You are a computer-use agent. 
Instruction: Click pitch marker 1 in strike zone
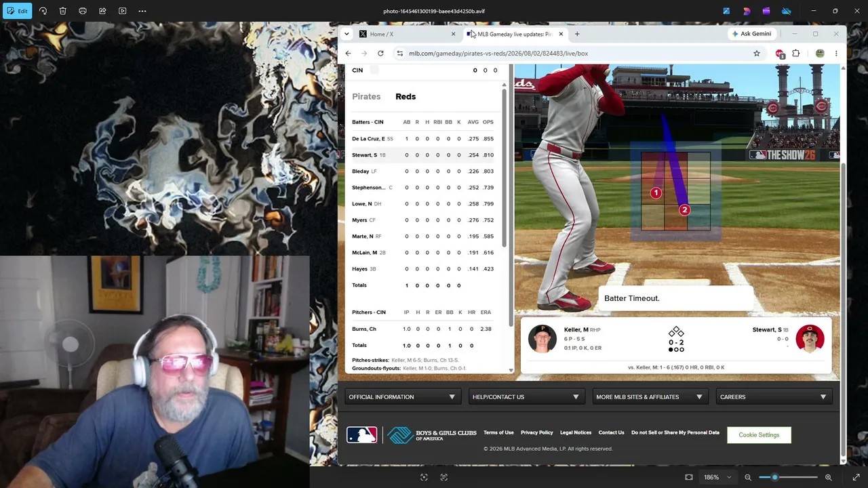point(656,193)
